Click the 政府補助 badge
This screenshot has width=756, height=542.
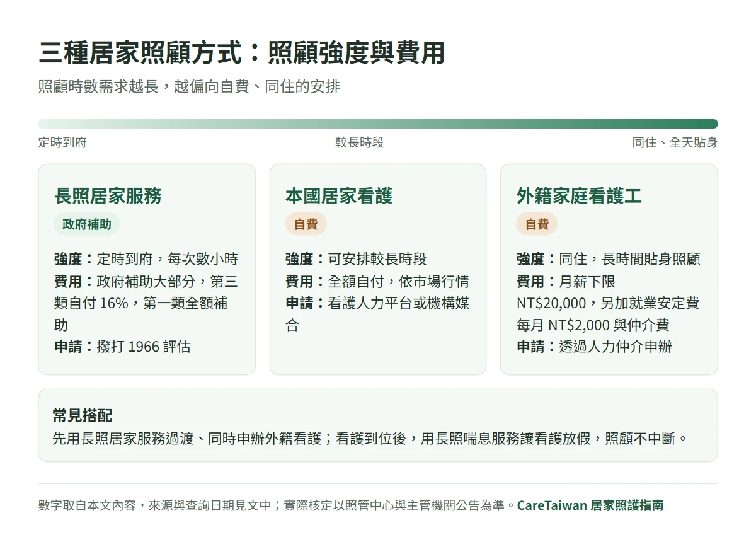87,224
